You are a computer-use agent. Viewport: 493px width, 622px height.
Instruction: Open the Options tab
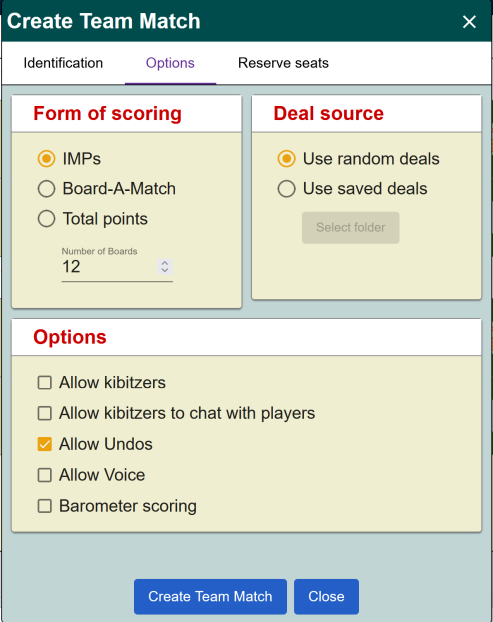click(170, 63)
